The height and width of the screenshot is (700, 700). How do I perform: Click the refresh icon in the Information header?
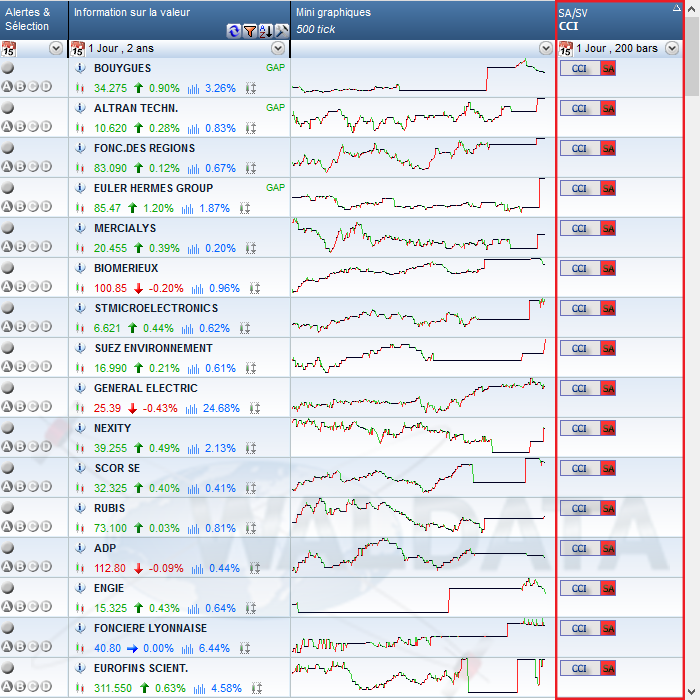(233, 31)
